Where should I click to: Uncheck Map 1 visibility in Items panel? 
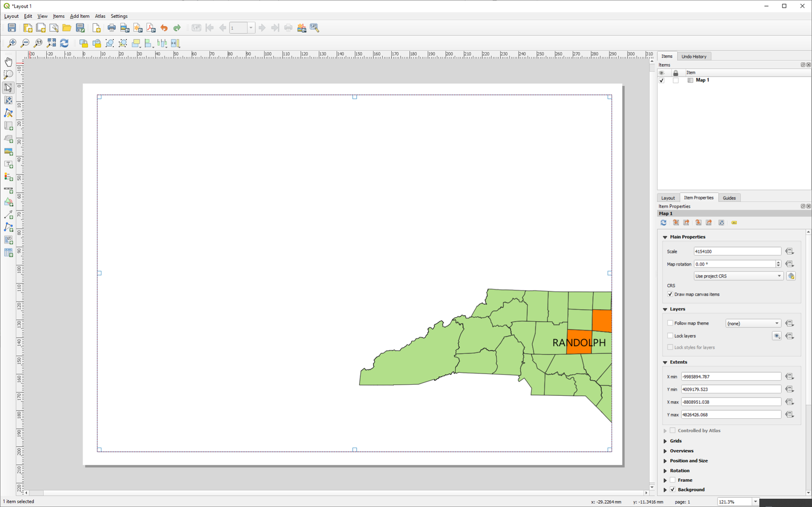click(661, 80)
